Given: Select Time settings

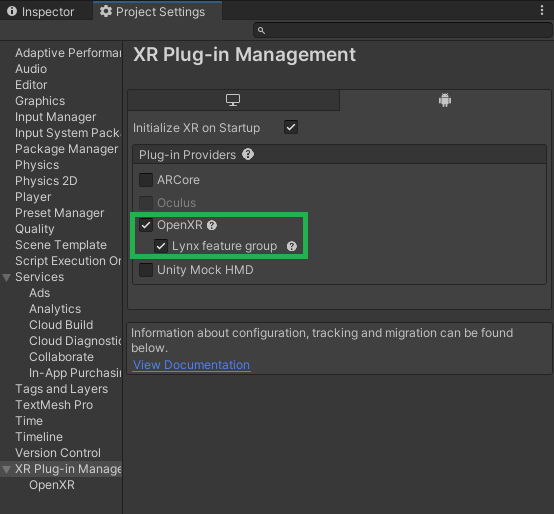Looking at the screenshot, I should pos(29,421).
